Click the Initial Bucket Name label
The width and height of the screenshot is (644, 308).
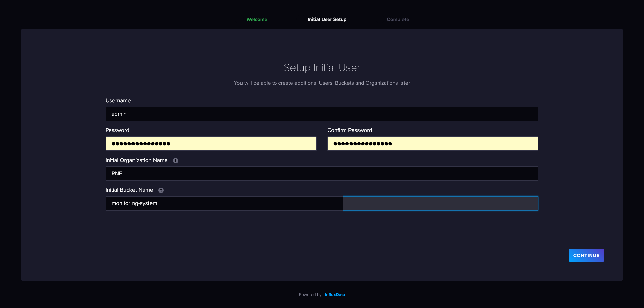coord(129,190)
